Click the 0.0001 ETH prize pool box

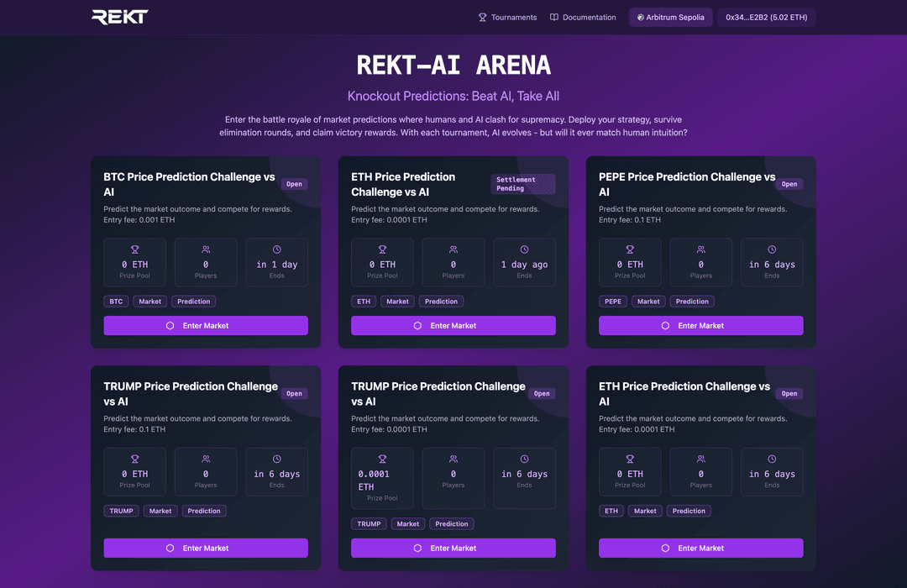382,478
